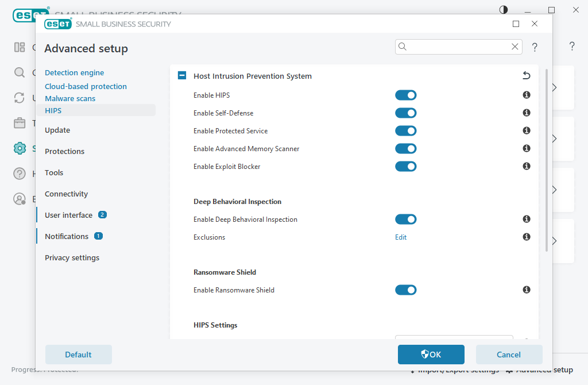Turn off Enable Advanced Memory Scanner
Image resolution: width=588 pixels, height=385 pixels.
(405, 149)
